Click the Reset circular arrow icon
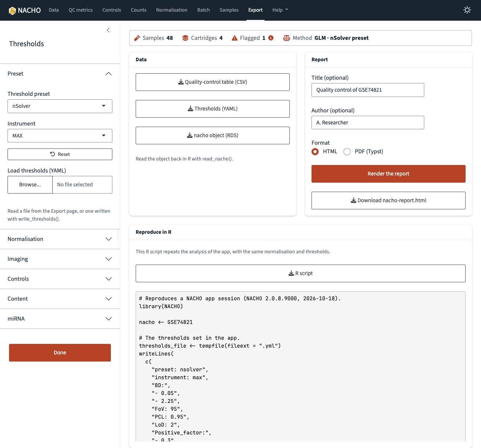The height and width of the screenshot is (448, 481). tap(53, 154)
